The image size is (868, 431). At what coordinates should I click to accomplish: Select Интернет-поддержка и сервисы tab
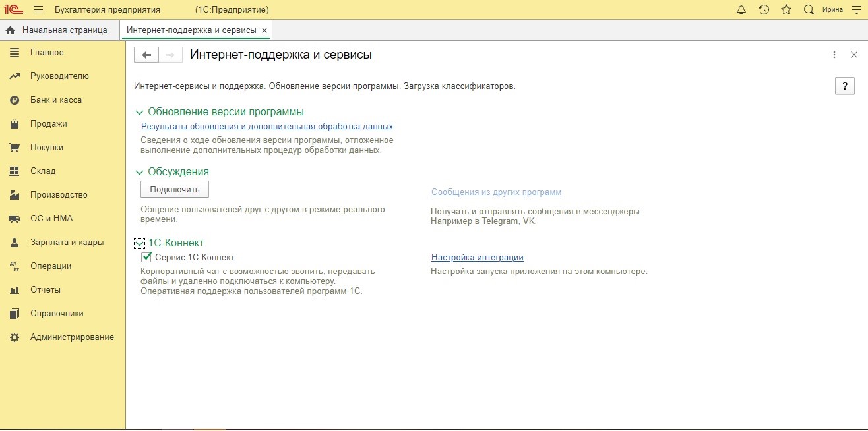(x=193, y=30)
